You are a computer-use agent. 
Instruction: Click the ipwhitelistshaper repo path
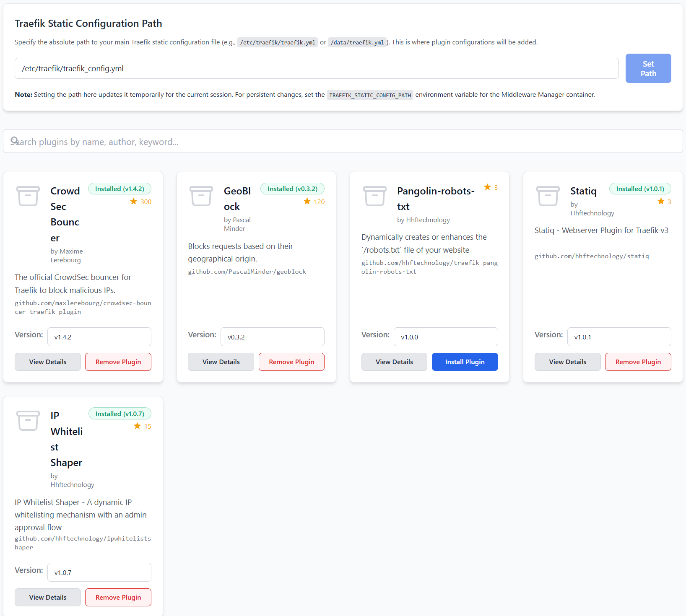(83, 543)
